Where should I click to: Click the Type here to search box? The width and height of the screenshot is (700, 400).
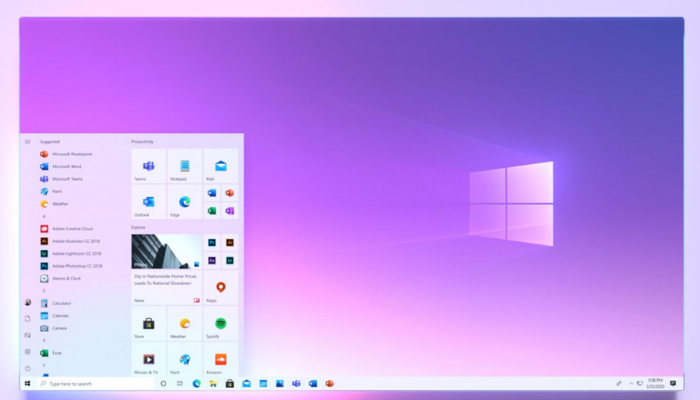(x=95, y=383)
